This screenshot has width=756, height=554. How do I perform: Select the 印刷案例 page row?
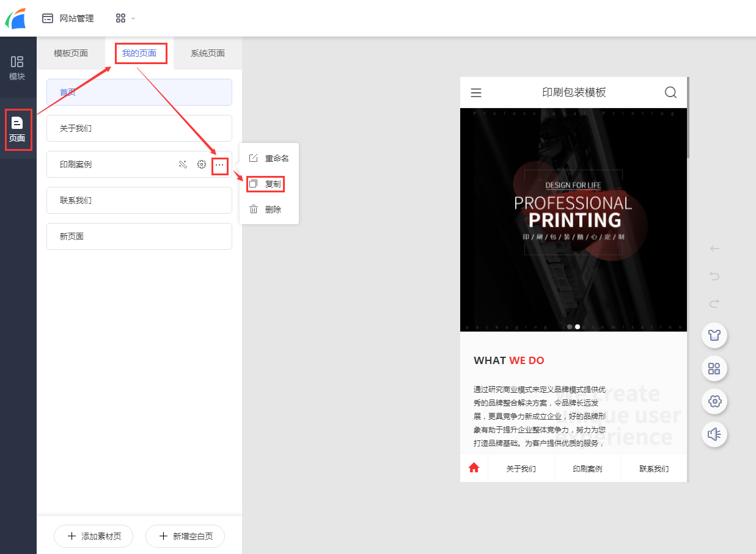coord(139,164)
